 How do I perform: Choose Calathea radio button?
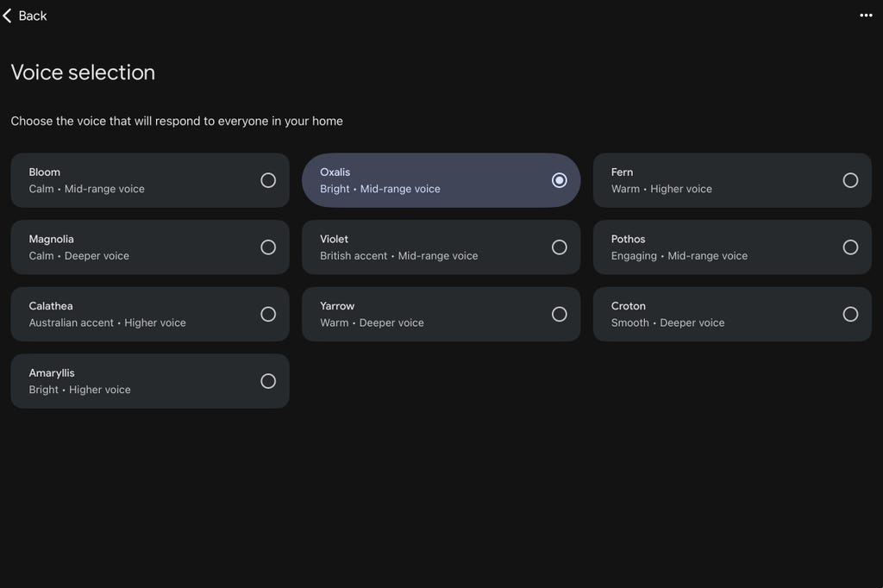point(268,314)
